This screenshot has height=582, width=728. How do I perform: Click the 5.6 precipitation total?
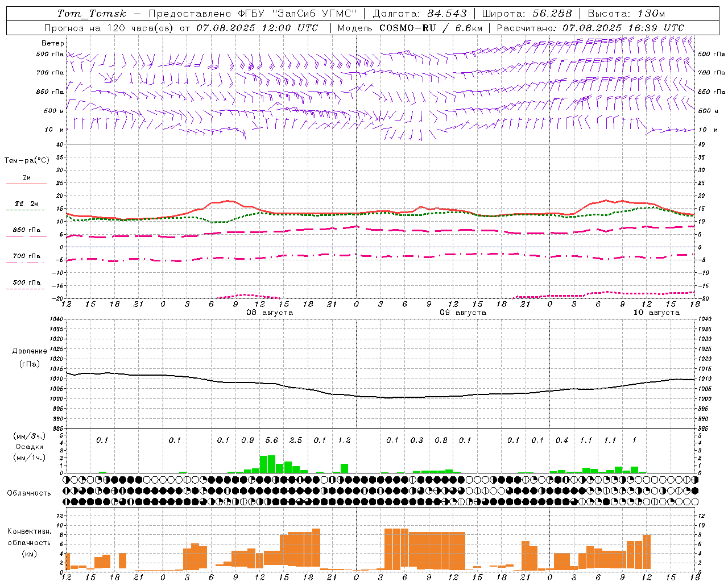point(272,440)
